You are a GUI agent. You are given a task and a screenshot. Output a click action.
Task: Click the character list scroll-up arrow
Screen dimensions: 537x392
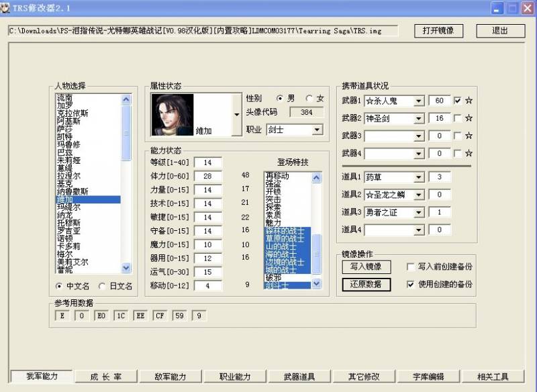(126, 99)
